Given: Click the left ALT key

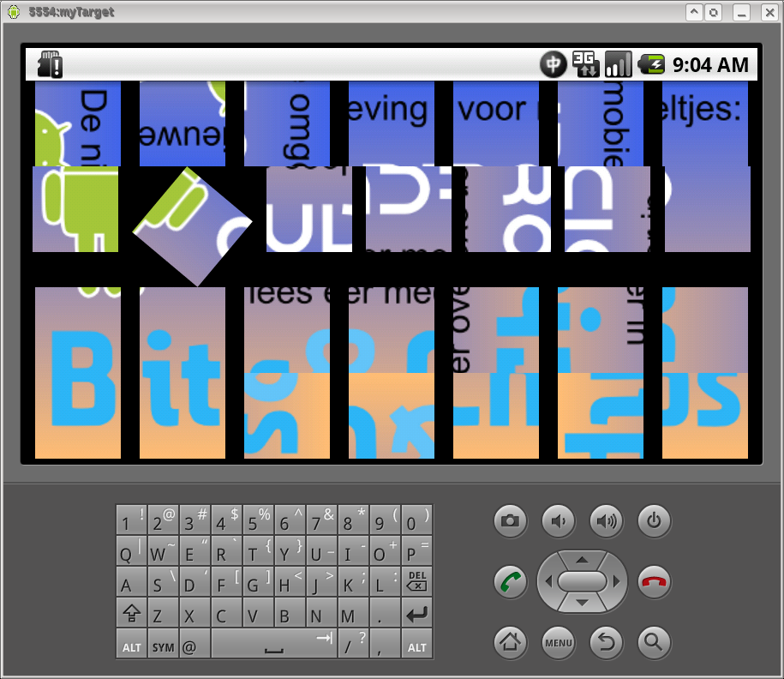Looking at the screenshot, I should [131, 644].
